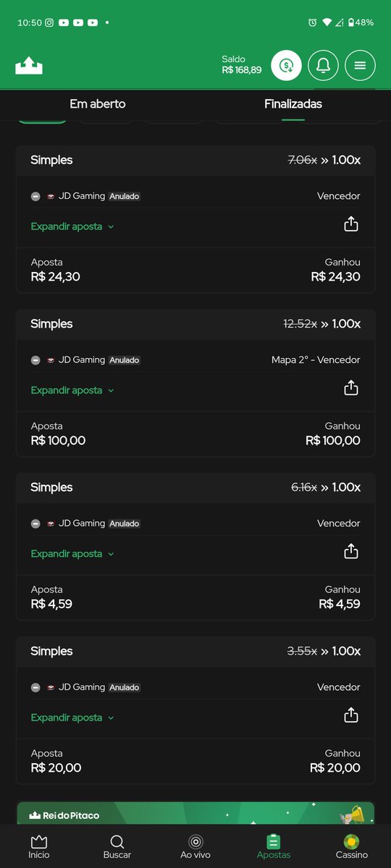Share the R$ 4,59 bet
Image resolution: width=391 pixels, height=868 pixels.
coord(351,552)
